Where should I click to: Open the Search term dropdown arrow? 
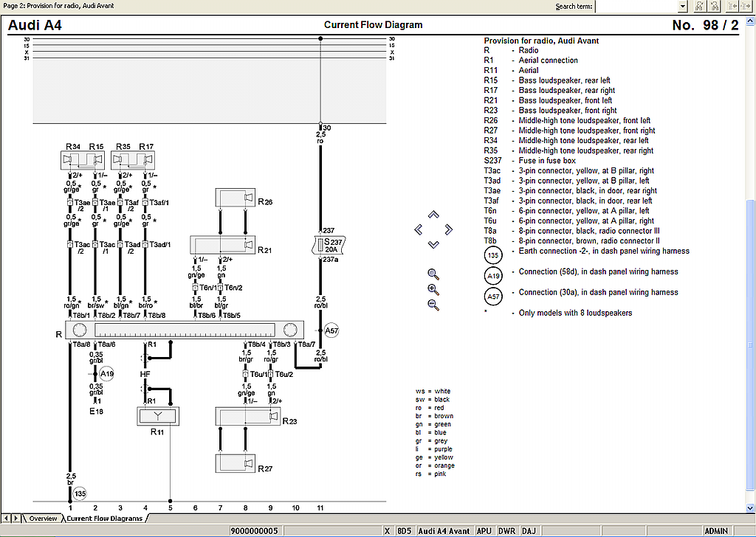pyautogui.click(x=683, y=6)
